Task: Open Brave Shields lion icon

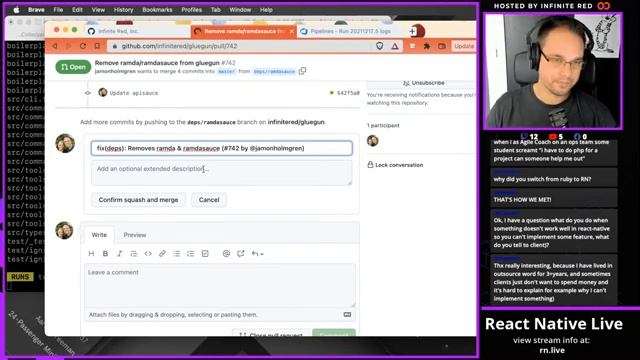Action: pos(380,46)
